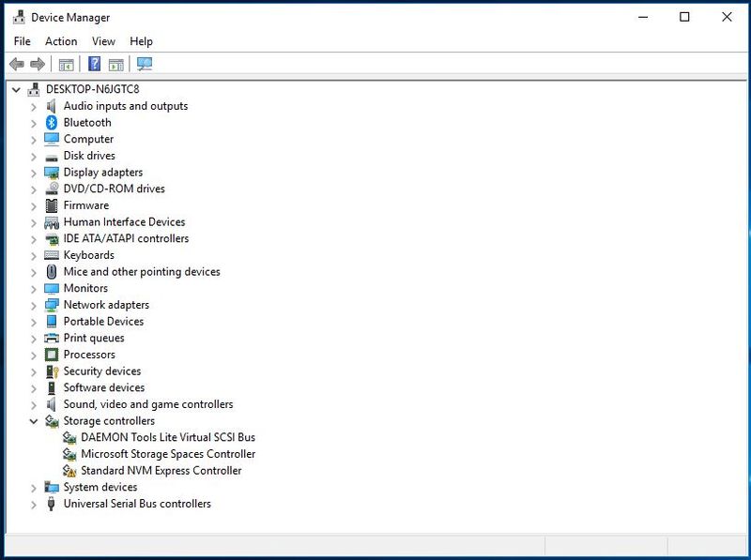This screenshot has width=751, height=560.
Task: Open the Action menu
Action: pos(61,41)
